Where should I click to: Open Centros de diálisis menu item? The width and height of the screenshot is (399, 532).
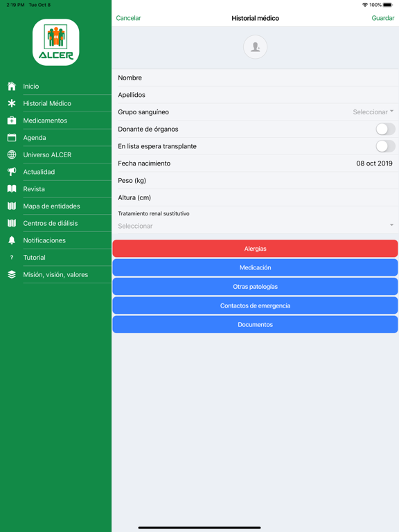(51, 223)
